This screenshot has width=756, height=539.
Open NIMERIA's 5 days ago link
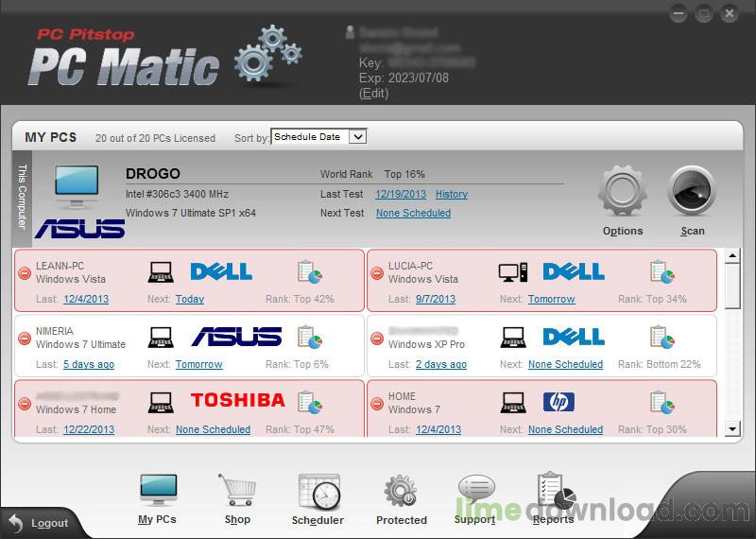[x=89, y=364]
